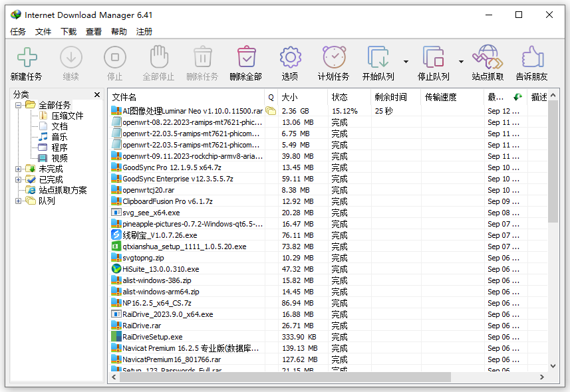This screenshot has height=392, width=570.
Task: Close the 分类 side panel
Action: [97, 95]
